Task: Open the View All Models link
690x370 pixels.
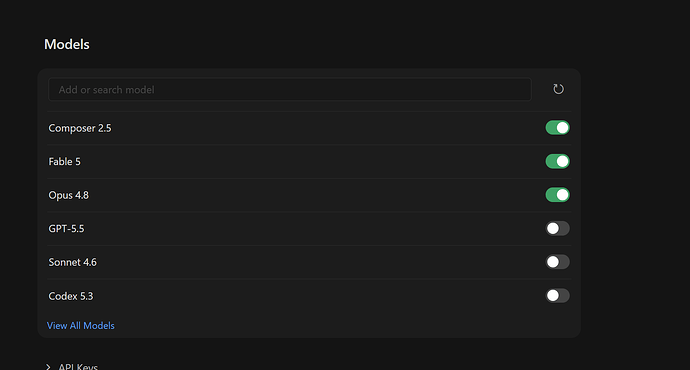Action: pyautogui.click(x=81, y=326)
